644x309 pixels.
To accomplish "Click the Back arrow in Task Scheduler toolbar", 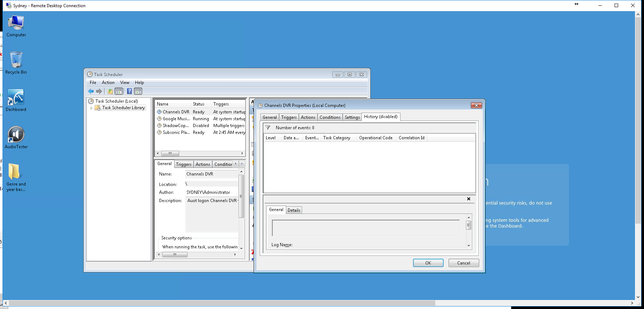I will click(x=91, y=92).
